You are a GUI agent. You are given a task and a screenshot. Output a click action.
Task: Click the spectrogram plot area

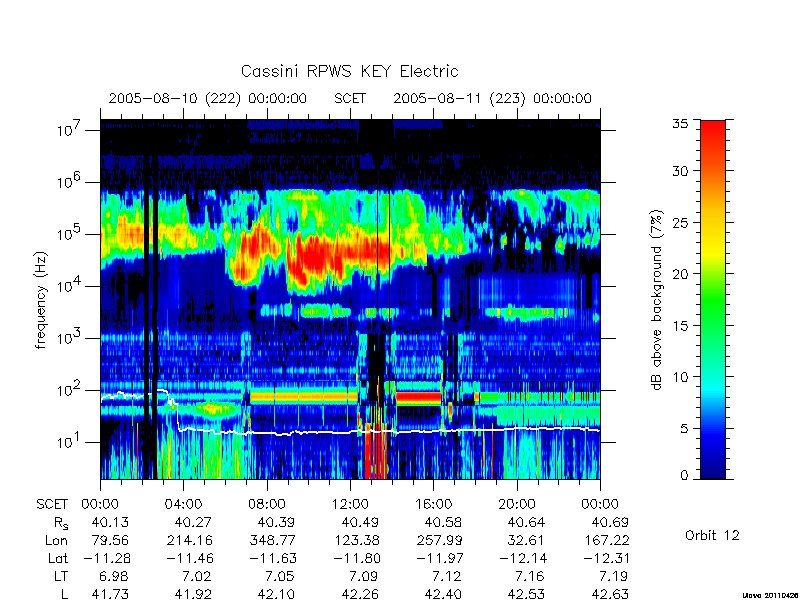click(x=350, y=299)
